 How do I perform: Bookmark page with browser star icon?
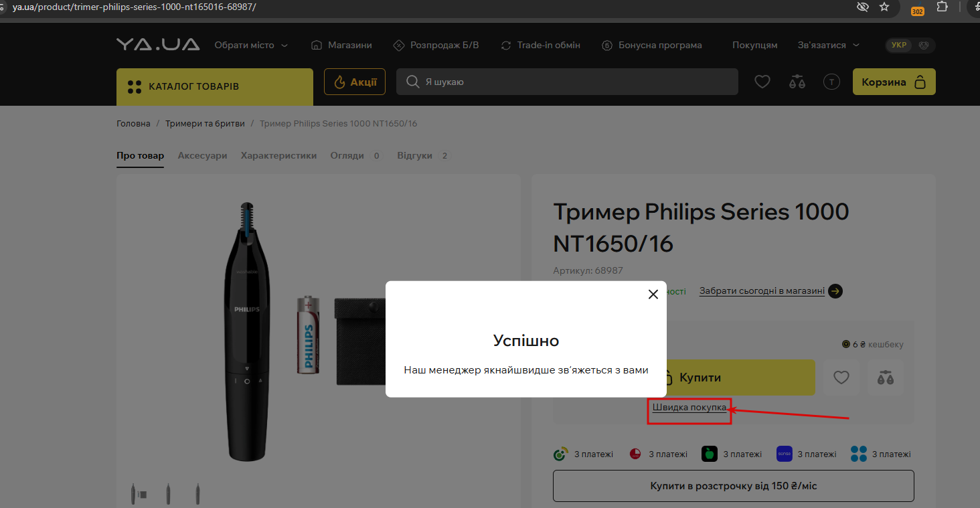click(884, 7)
